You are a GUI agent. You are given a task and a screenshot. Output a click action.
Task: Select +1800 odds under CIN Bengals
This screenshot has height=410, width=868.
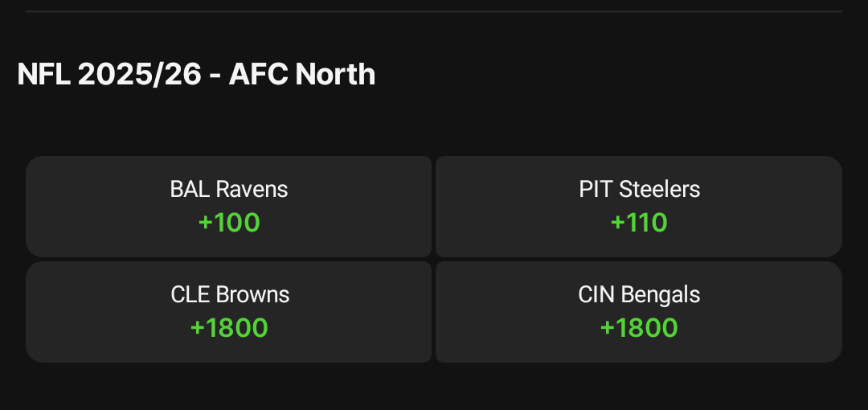tap(639, 328)
